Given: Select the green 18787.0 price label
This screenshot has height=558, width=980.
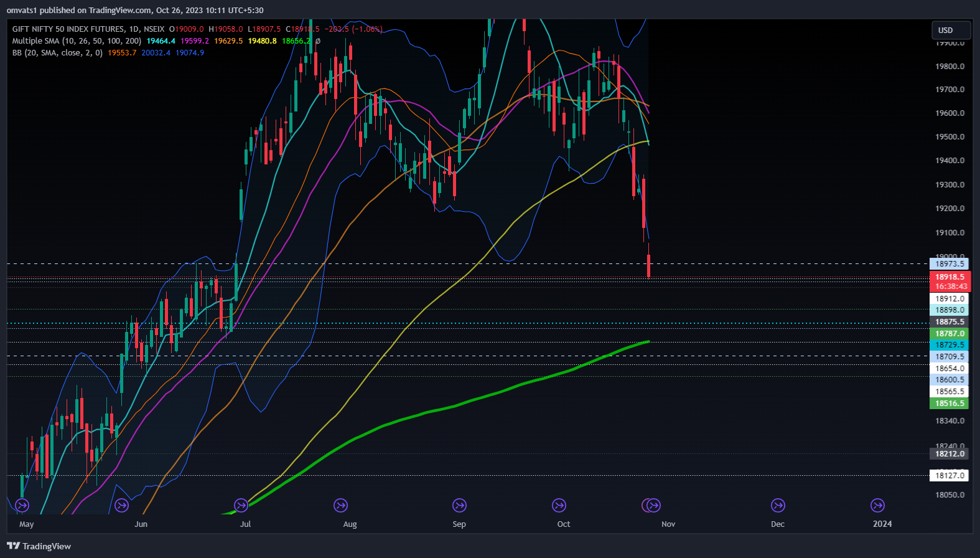Looking at the screenshot, I should click(949, 334).
